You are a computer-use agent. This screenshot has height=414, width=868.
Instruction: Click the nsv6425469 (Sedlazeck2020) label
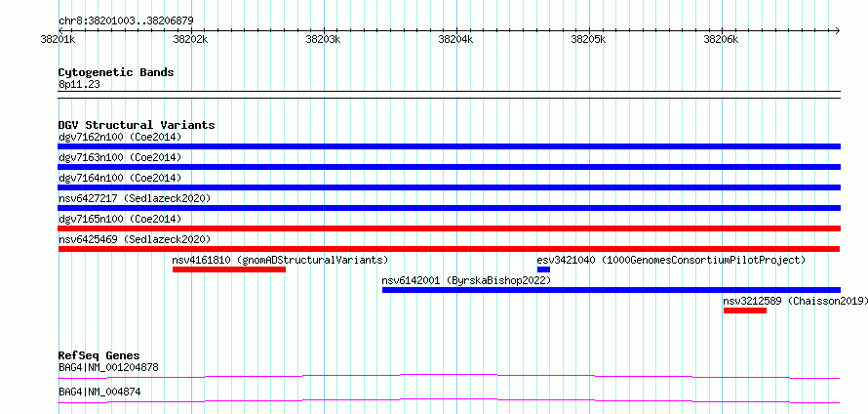click(x=135, y=239)
